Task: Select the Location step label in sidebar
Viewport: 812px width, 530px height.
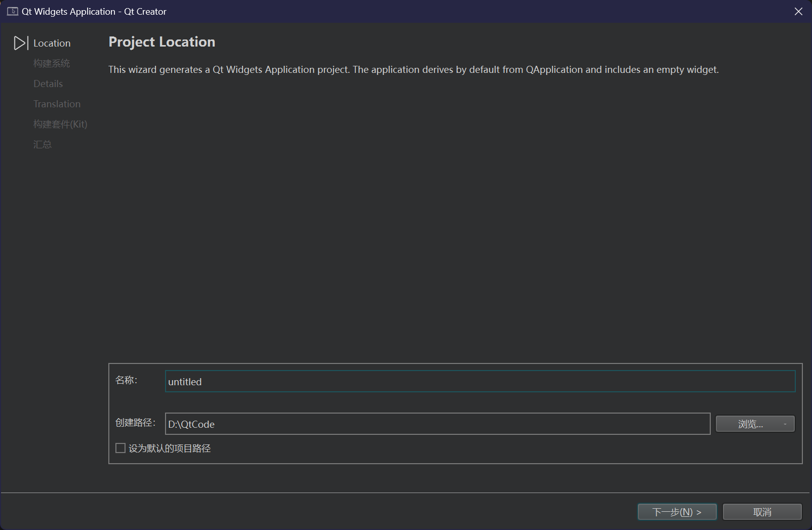Action: pos(52,43)
